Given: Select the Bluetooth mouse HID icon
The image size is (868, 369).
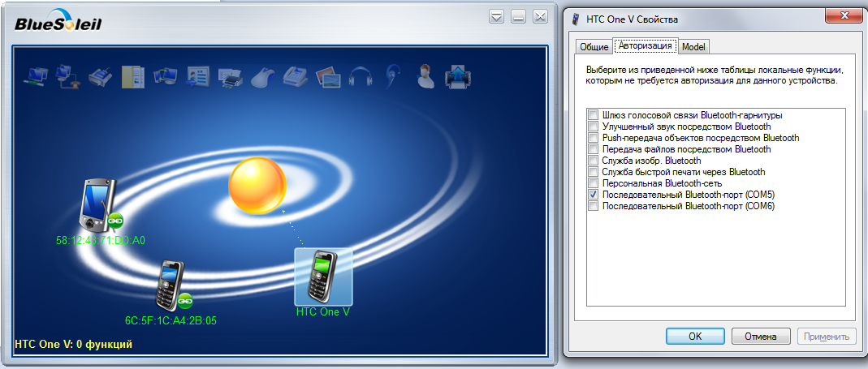Looking at the screenshot, I should point(263,76).
